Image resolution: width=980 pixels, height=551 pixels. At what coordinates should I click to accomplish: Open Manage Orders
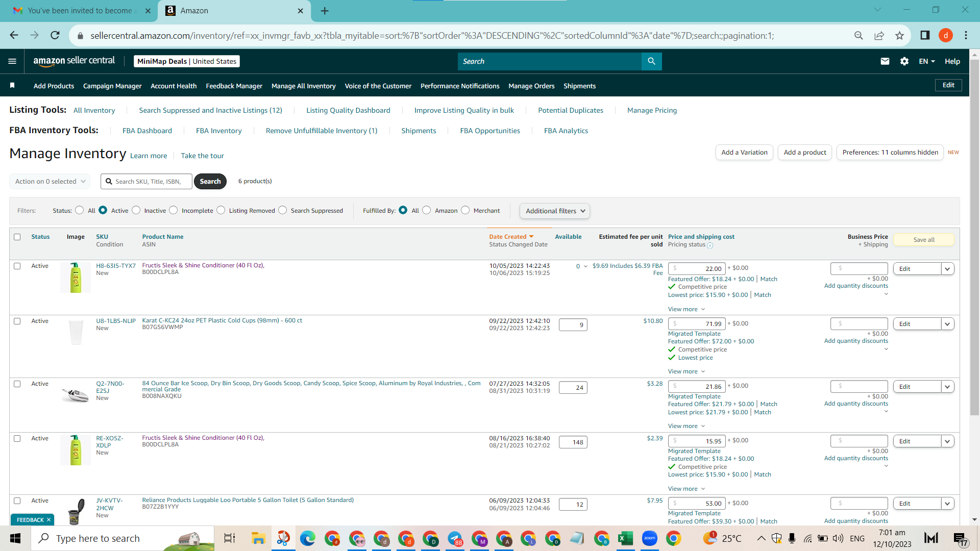coord(531,86)
